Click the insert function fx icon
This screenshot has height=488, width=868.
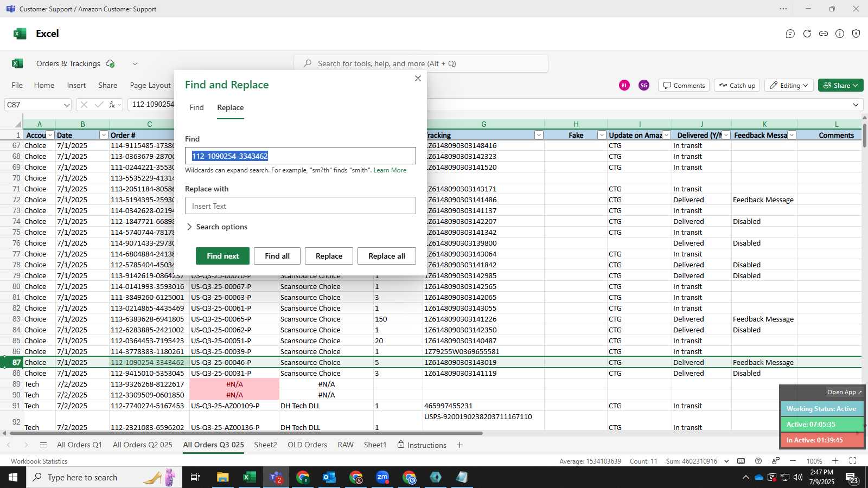point(112,105)
